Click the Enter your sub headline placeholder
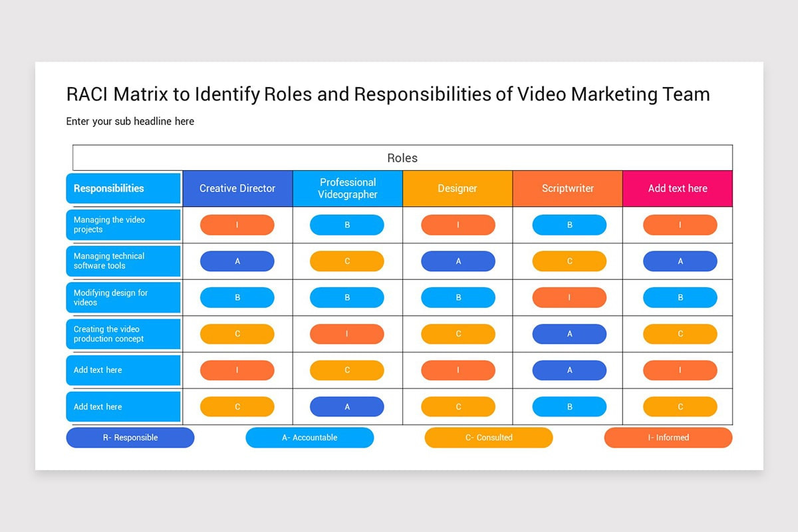Image resolution: width=798 pixels, height=532 pixels. coord(130,121)
